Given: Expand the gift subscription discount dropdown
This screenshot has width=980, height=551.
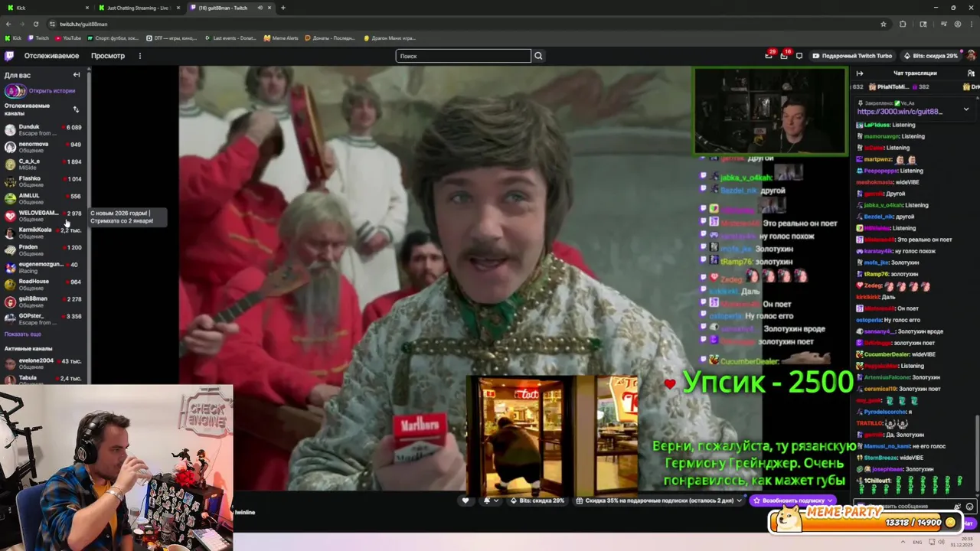Looking at the screenshot, I should click(740, 500).
